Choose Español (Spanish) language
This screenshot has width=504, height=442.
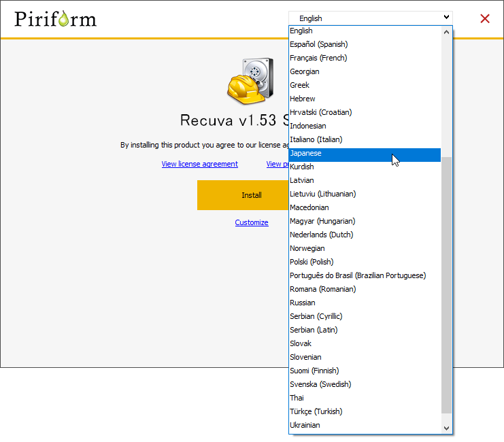tap(365, 44)
